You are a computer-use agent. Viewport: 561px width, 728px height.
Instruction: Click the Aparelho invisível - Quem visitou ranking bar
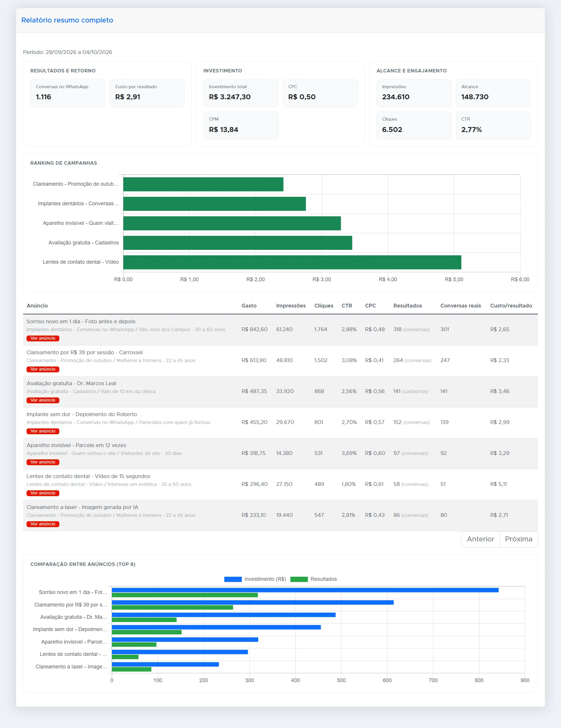pyautogui.click(x=232, y=223)
